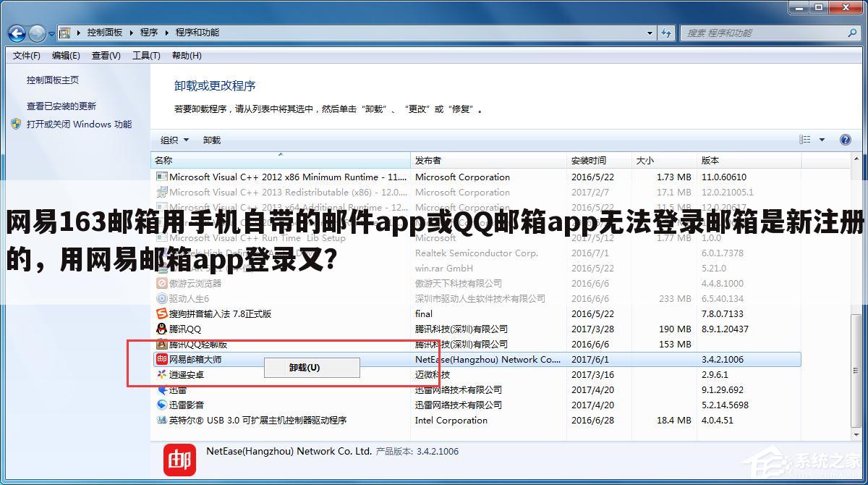Click Intel Corporation publisher cell
Image resolution: width=868 pixels, height=485 pixels.
click(x=451, y=421)
